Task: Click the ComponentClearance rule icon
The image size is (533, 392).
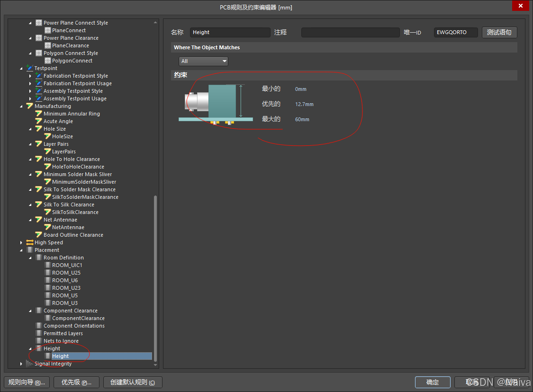Action: [48, 318]
